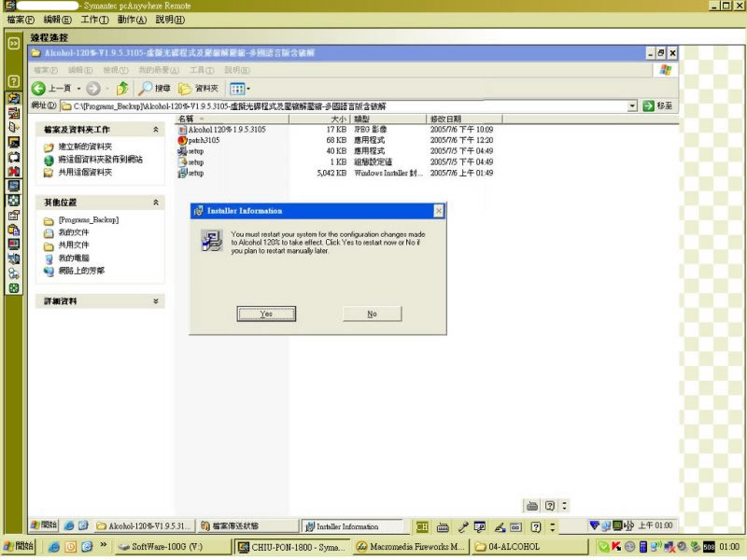Viewport: 747px width, 560px height.
Task: Click remote desktop 開始 Start button
Action: [44, 525]
